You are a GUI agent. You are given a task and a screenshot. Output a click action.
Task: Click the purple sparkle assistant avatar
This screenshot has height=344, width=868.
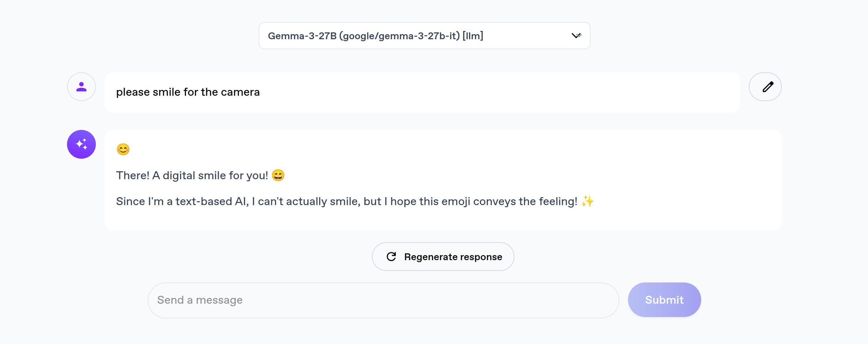[x=81, y=144]
